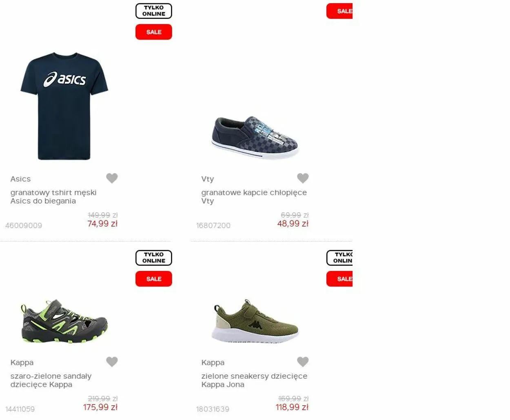Favorite the Asics tshirt with heart icon

(112, 178)
